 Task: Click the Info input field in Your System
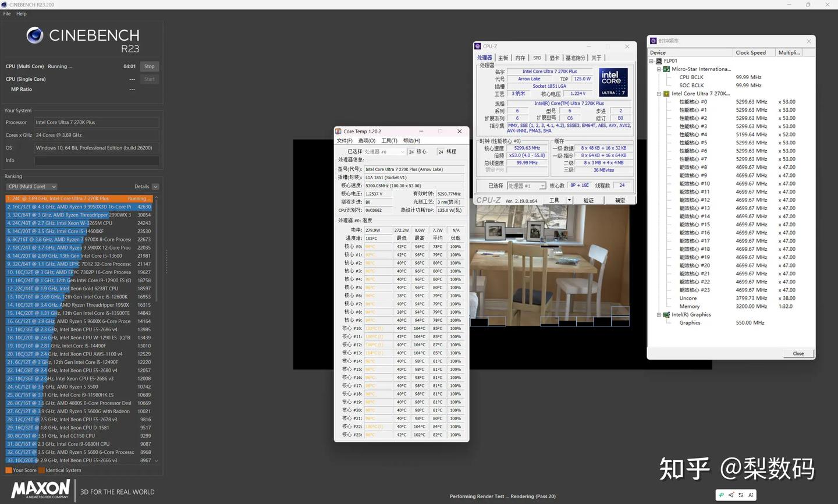[97, 161]
